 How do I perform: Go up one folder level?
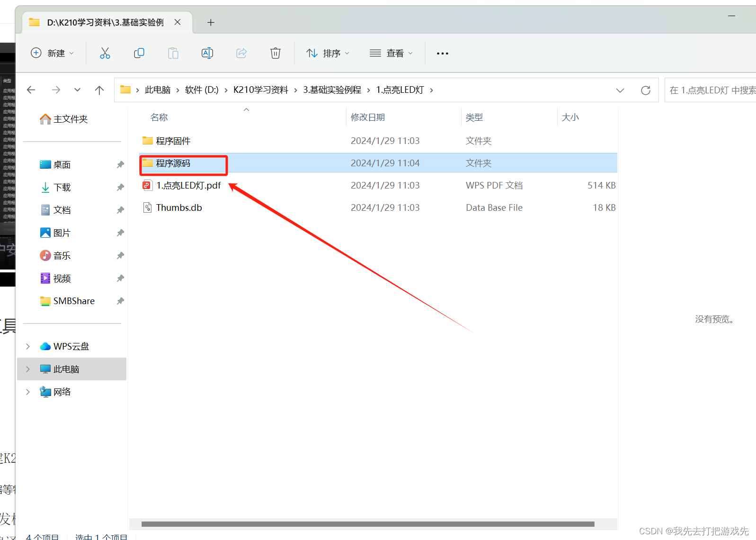(99, 90)
